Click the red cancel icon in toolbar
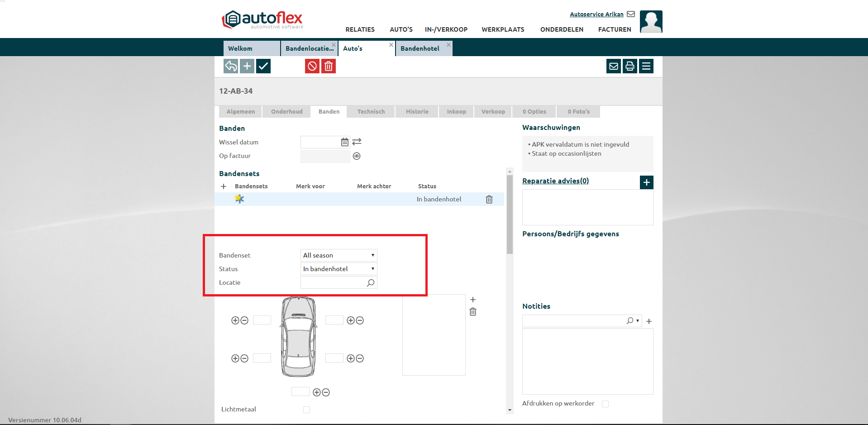This screenshot has height=425, width=868. (312, 67)
